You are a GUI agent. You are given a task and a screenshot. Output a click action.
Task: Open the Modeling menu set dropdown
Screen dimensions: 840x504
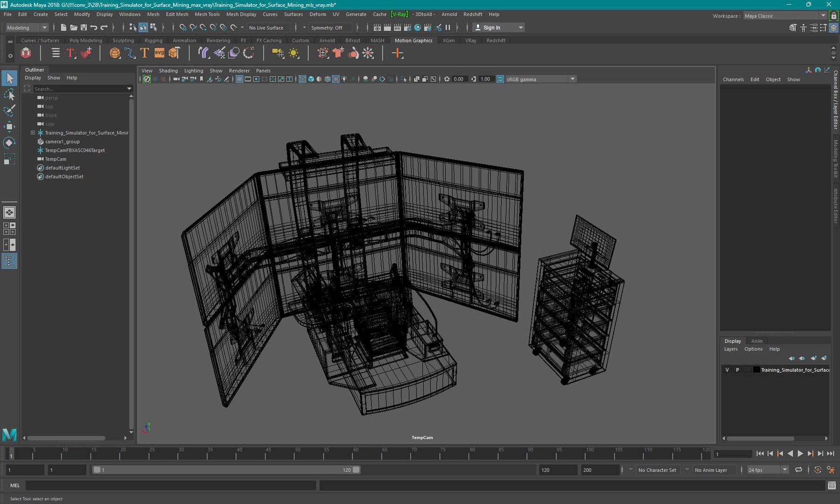[x=27, y=28]
